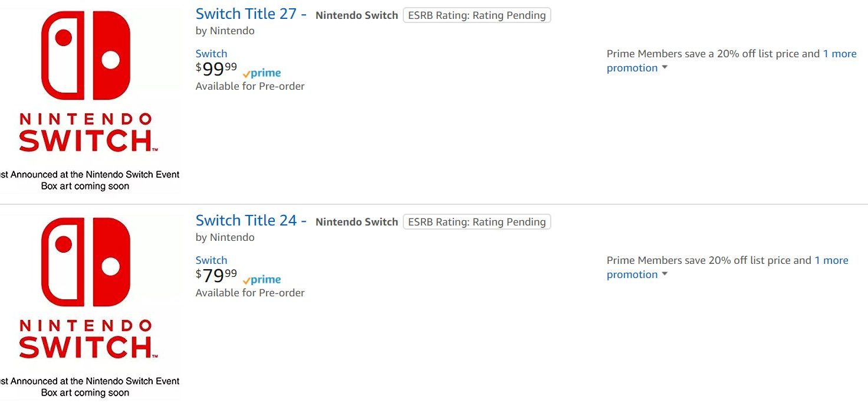Click the $79.99 price
Image resolution: width=868 pixels, height=402 pixels.
pyautogui.click(x=216, y=276)
